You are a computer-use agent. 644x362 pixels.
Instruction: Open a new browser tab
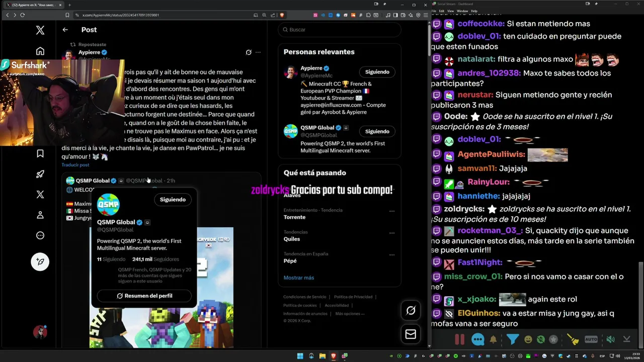(x=70, y=5)
